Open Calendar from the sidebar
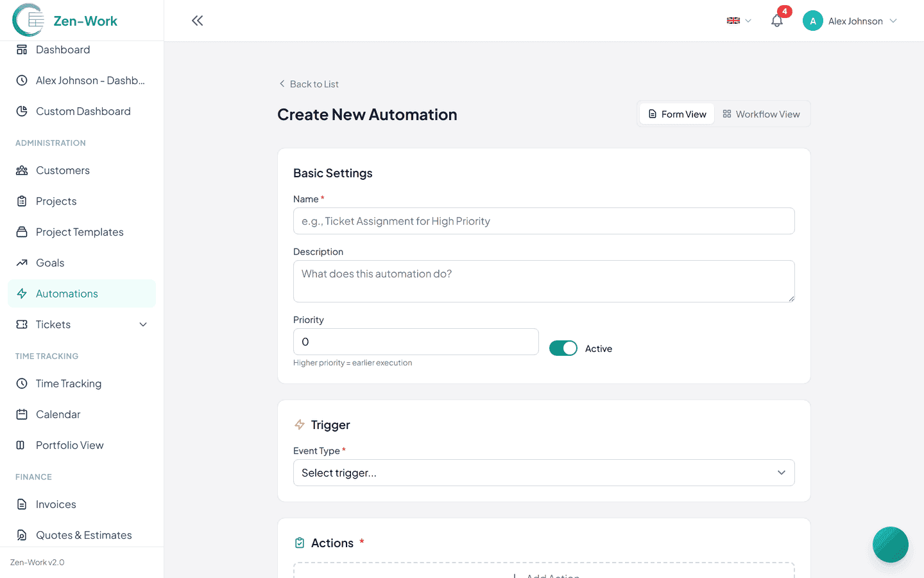 [x=81, y=414]
